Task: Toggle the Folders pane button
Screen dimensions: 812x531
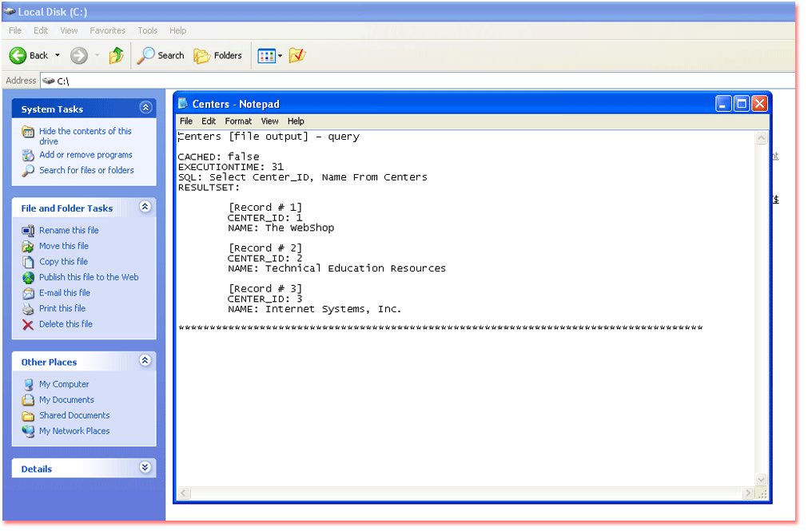Action: click(217, 55)
